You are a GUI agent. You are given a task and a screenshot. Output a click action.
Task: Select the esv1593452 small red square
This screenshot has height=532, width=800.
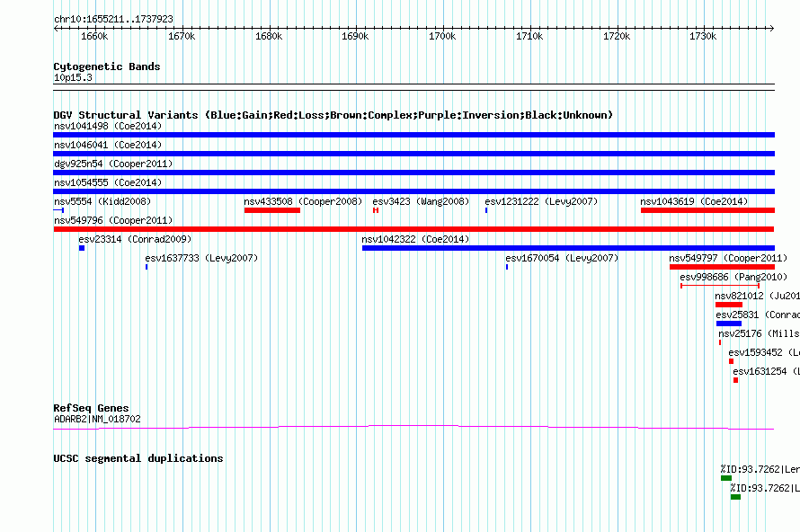click(x=731, y=361)
